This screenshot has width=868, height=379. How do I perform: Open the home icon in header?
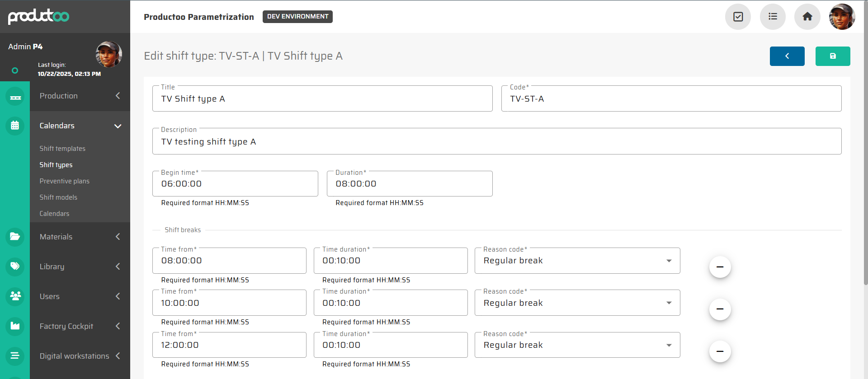click(807, 17)
